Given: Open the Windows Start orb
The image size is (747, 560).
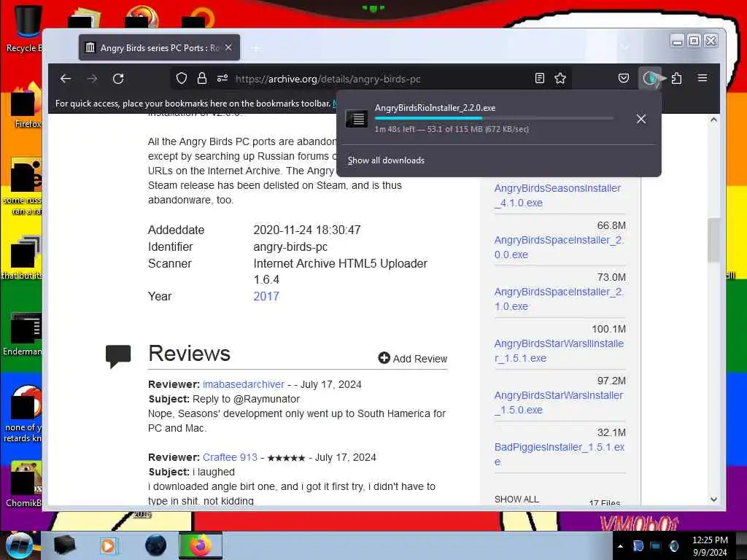Looking at the screenshot, I should pyautogui.click(x=18, y=545).
